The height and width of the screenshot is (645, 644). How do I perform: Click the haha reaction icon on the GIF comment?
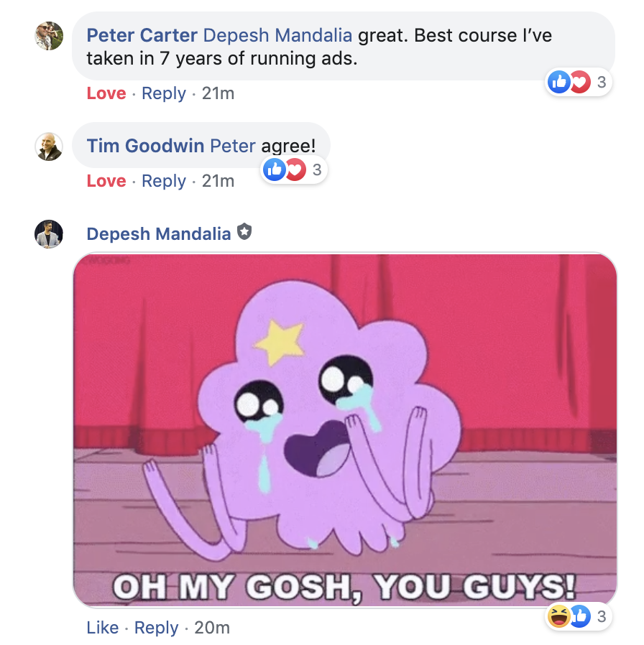tap(558, 616)
